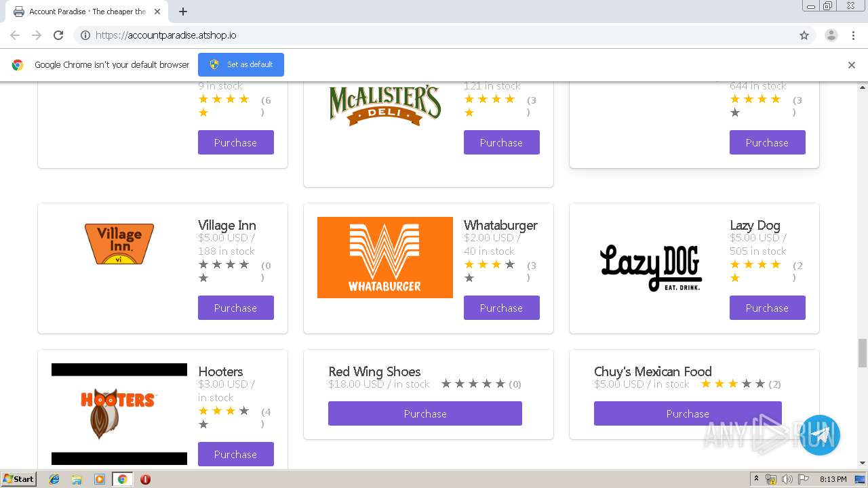This screenshot has width=868, height=488.
Task: Go back to previous page
Action: point(15,35)
